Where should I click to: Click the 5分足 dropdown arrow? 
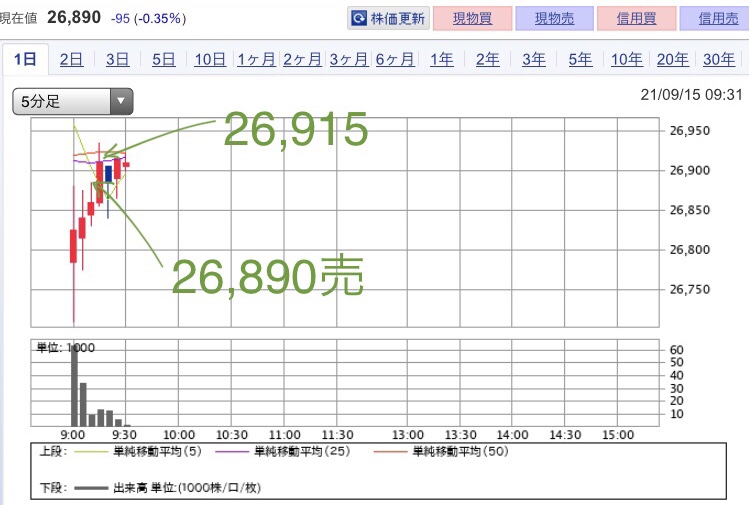coord(121,101)
